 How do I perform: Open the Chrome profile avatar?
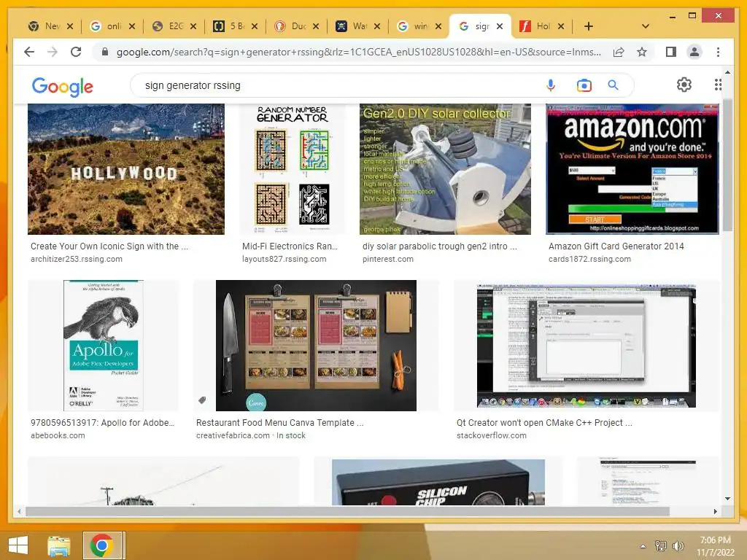coord(694,52)
